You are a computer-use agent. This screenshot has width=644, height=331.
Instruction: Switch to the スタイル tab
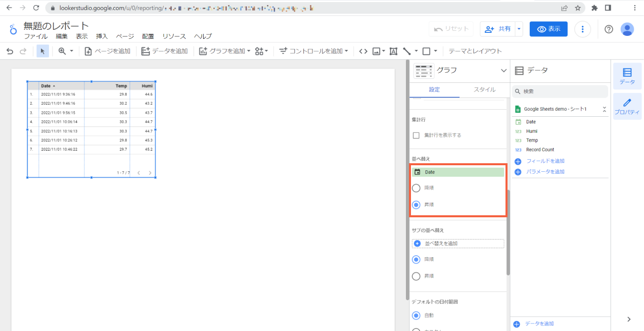point(484,90)
